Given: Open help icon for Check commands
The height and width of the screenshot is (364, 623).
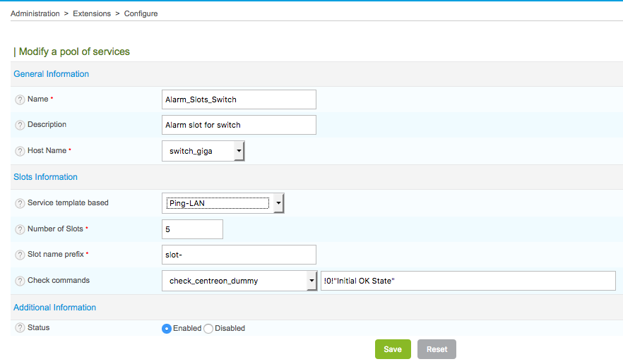Looking at the screenshot, I should click(20, 281).
